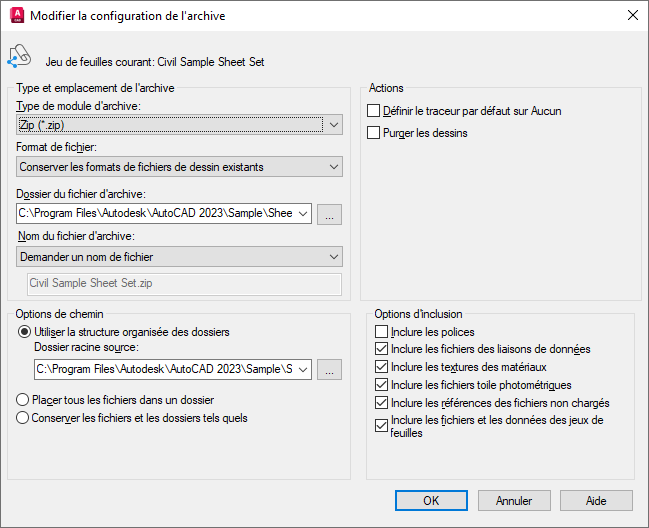The image size is (649, 528).
Task: Browse for the source root folder
Action: point(330,369)
